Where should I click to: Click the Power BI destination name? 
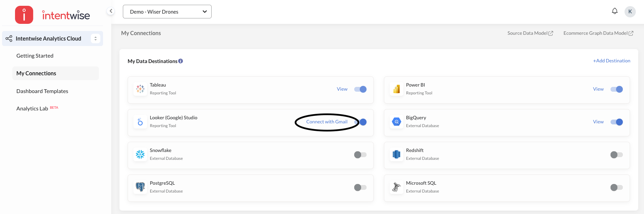point(415,85)
